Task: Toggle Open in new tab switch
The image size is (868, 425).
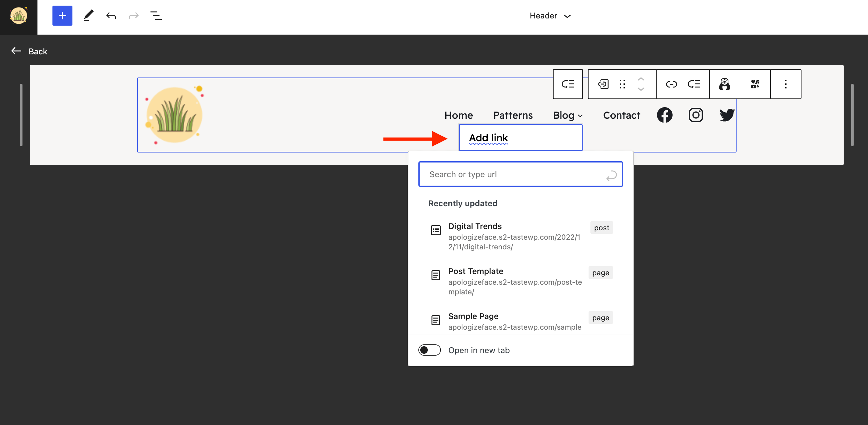Action: [429, 350]
